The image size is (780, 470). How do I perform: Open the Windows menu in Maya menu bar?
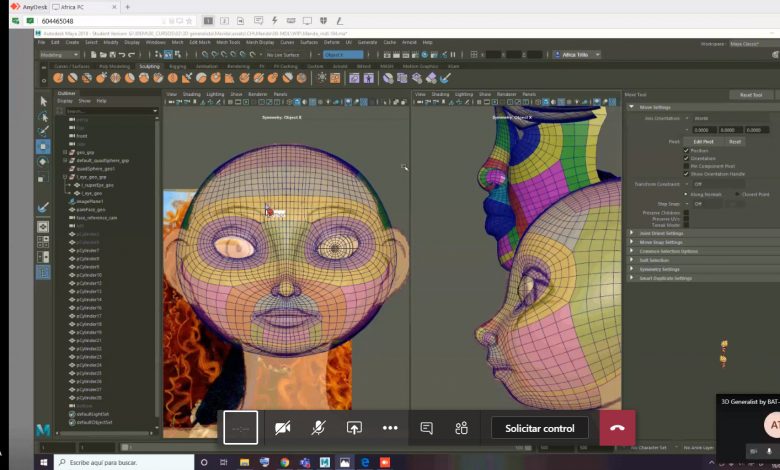pyautogui.click(x=155, y=42)
